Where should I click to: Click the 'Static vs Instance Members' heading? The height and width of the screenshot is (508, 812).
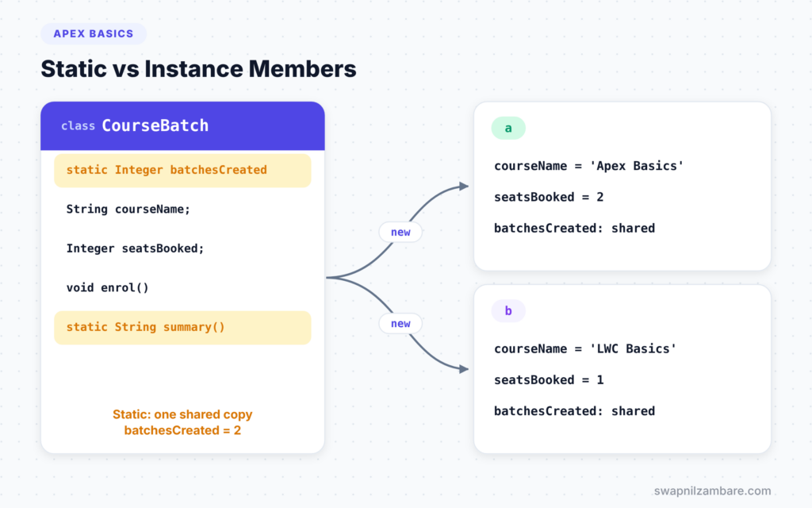198,69
